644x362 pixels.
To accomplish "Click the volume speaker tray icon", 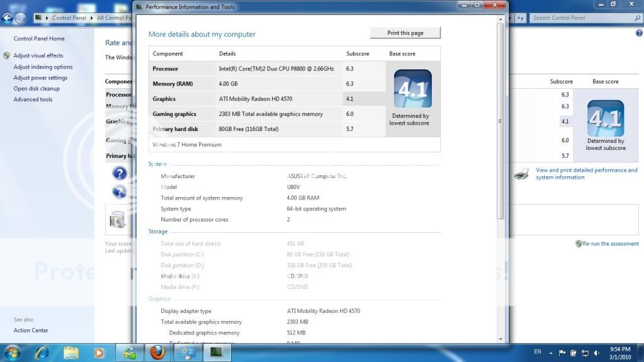I will click(596, 352).
